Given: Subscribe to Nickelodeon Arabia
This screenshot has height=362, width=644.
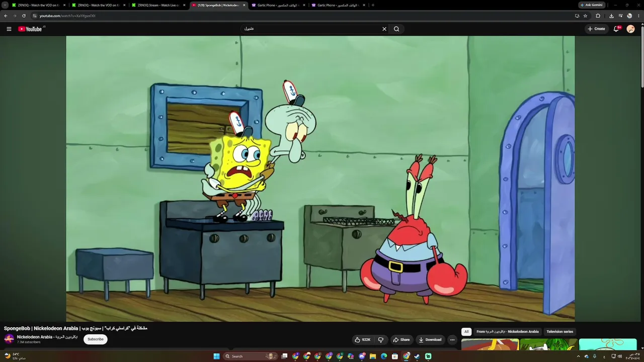Looking at the screenshot, I should (x=96, y=339).
